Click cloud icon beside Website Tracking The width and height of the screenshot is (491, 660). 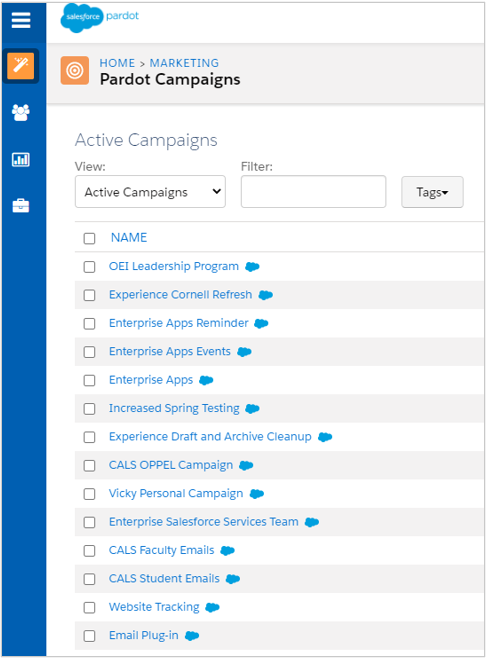pos(212,607)
